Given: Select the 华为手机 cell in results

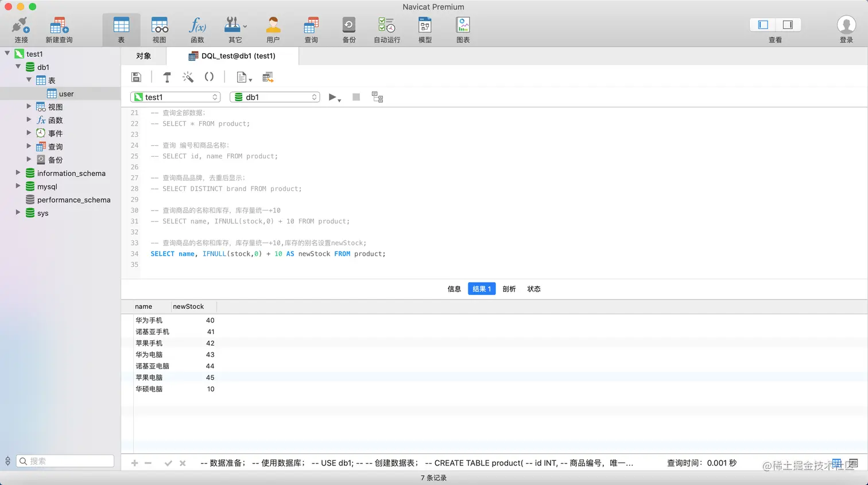Looking at the screenshot, I should click(152, 320).
